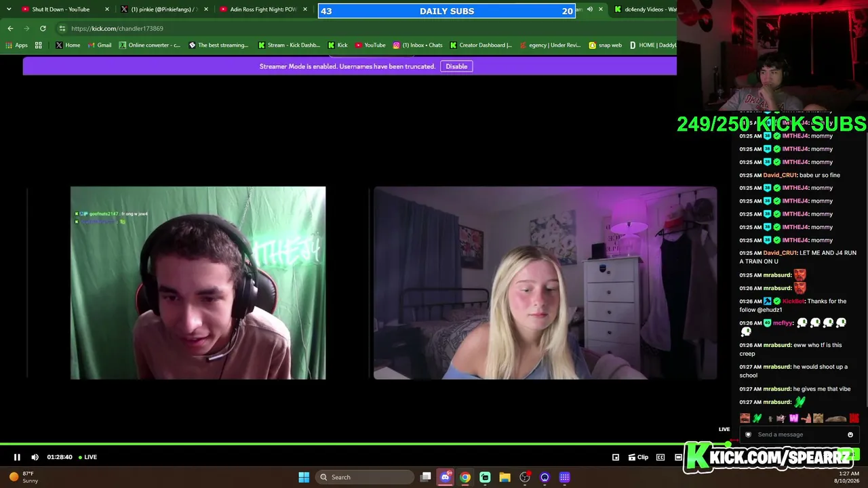Reload the page with the refresh icon
The height and width of the screenshot is (488, 868).
click(43, 28)
